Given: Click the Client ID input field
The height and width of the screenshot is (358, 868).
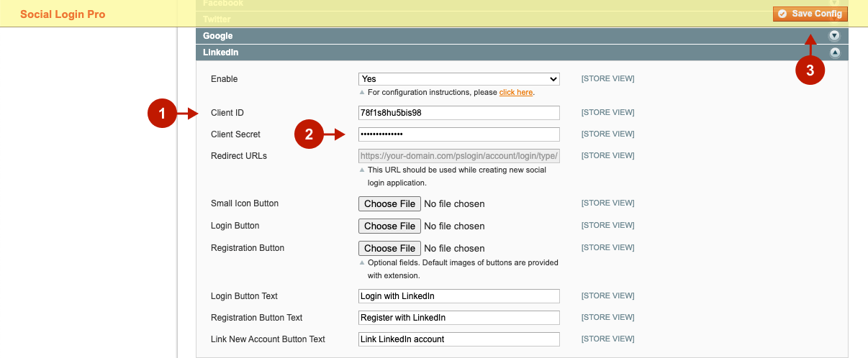Looking at the screenshot, I should click(x=458, y=113).
